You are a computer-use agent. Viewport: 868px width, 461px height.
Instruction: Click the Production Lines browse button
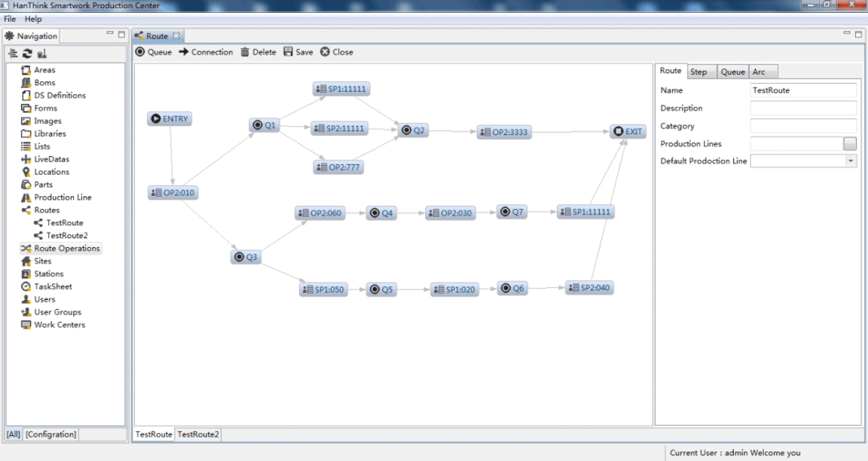tap(850, 144)
